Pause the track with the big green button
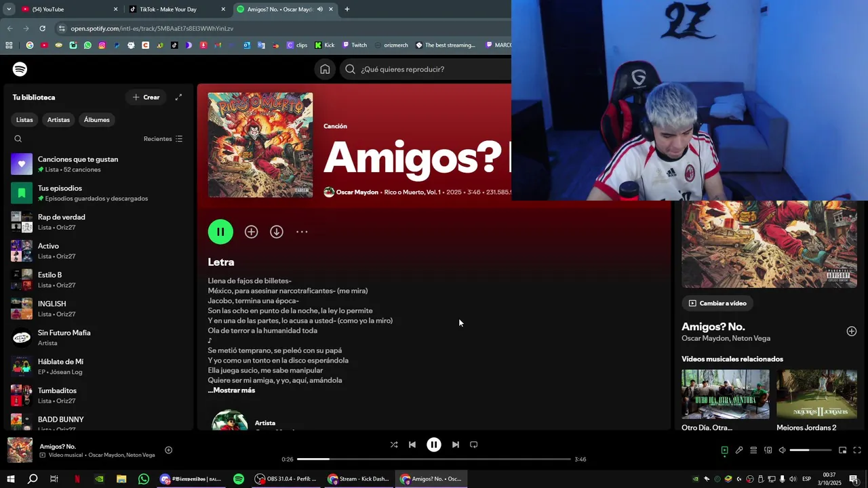The image size is (868, 488). [x=220, y=232]
